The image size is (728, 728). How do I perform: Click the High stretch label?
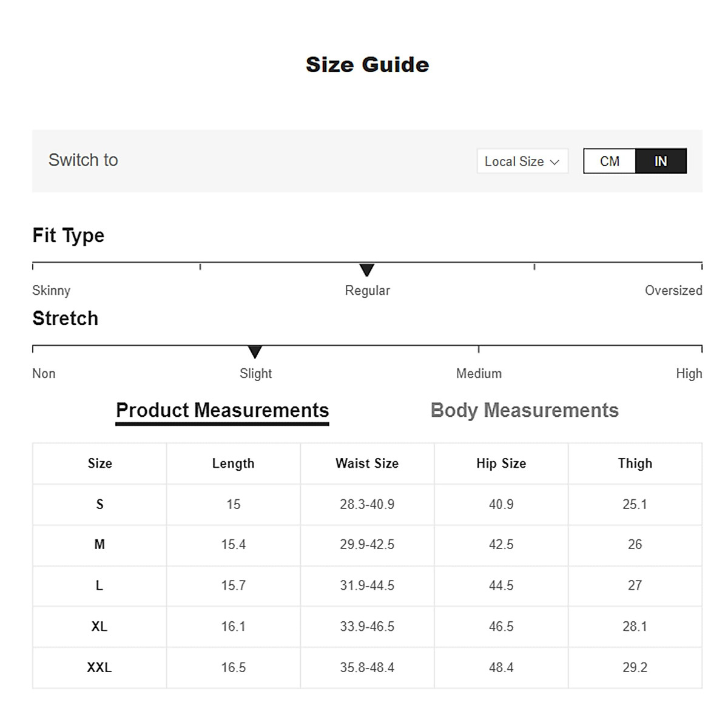[689, 374]
